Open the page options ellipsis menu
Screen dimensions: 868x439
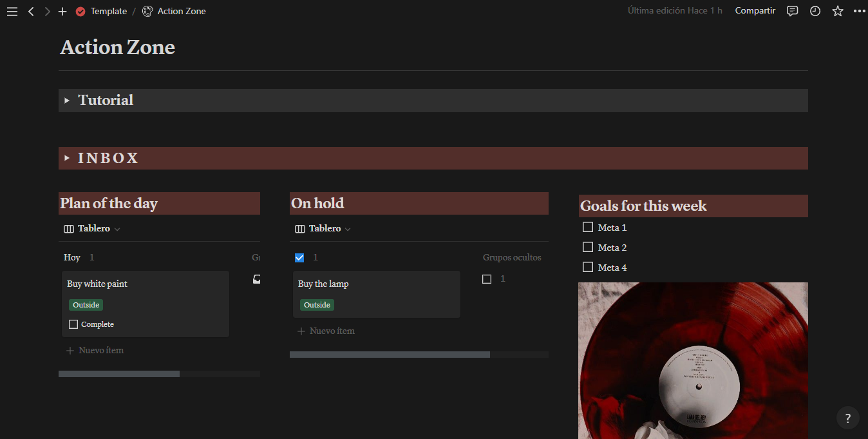tap(860, 11)
